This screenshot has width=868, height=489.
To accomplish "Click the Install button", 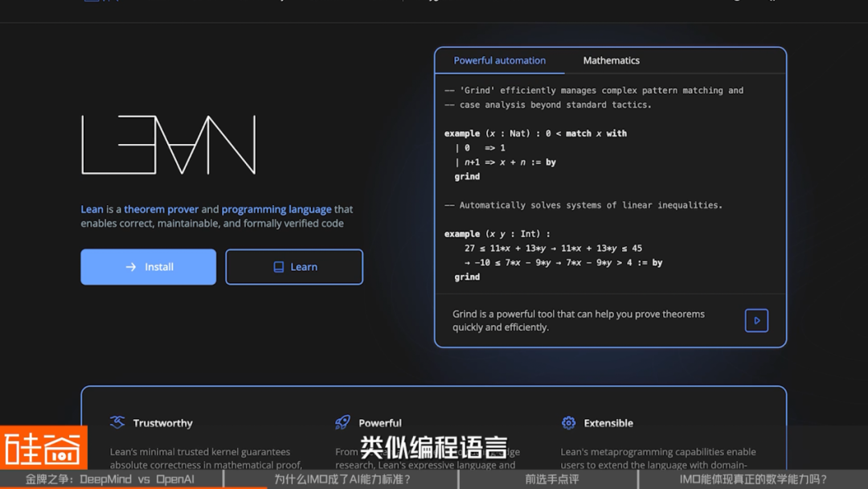I will 149,267.
